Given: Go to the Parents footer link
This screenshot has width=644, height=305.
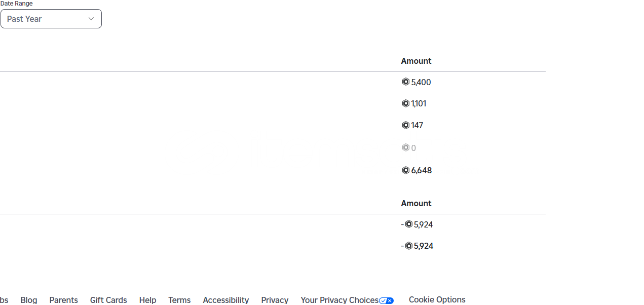Looking at the screenshot, I should point(64,300).
